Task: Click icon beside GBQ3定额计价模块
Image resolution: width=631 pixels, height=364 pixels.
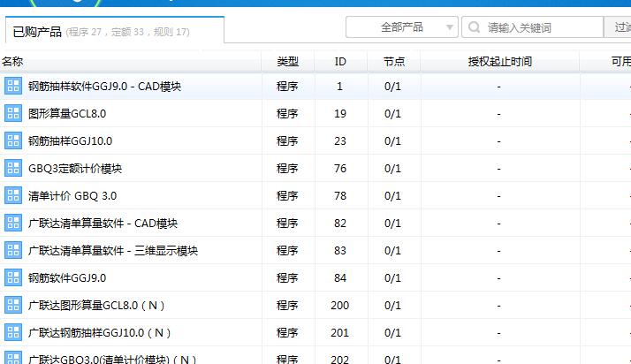Action: point(13,168)
